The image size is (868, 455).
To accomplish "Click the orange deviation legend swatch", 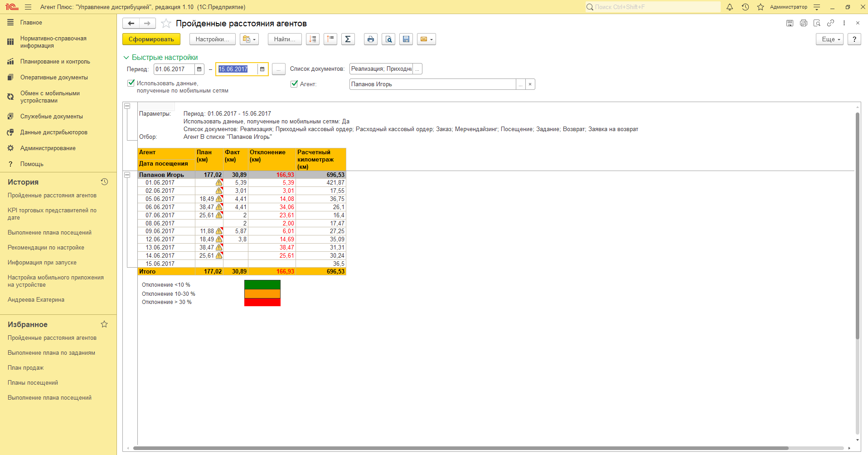I will coord(262,294).
